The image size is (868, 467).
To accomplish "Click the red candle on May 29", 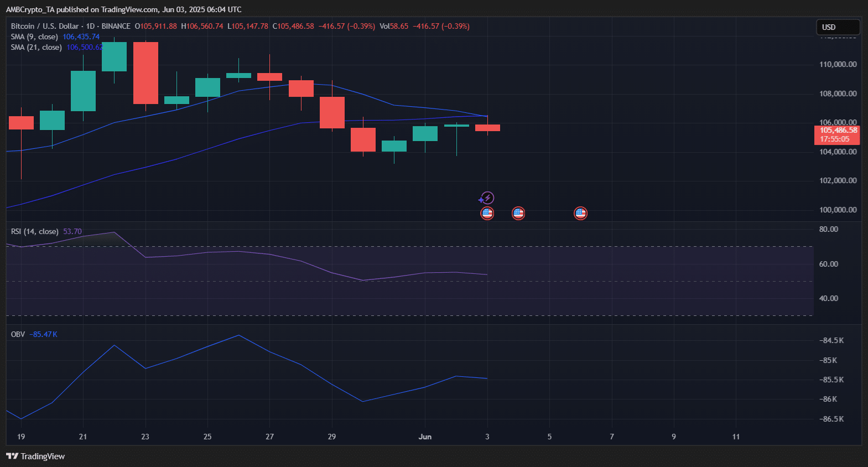I will 332,112.
